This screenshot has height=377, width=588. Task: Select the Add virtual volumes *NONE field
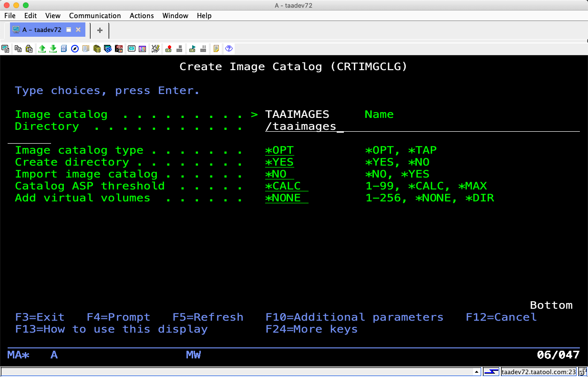286,198
